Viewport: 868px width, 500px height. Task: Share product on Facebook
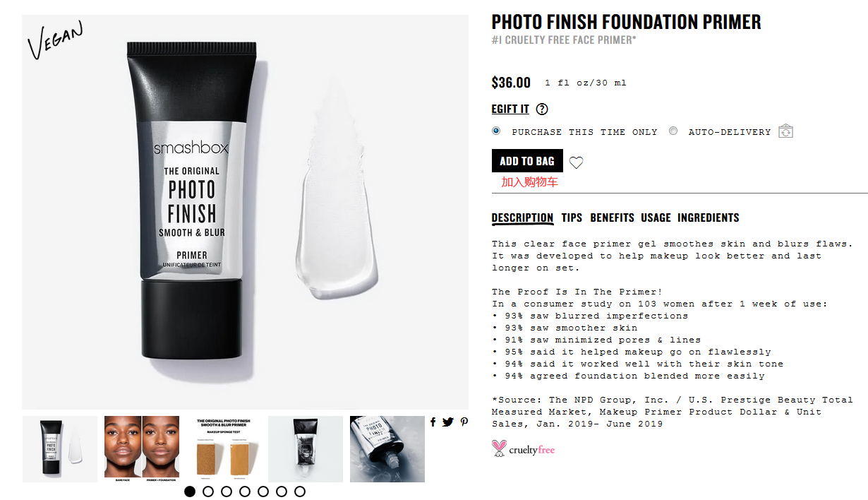coord(433,422)
